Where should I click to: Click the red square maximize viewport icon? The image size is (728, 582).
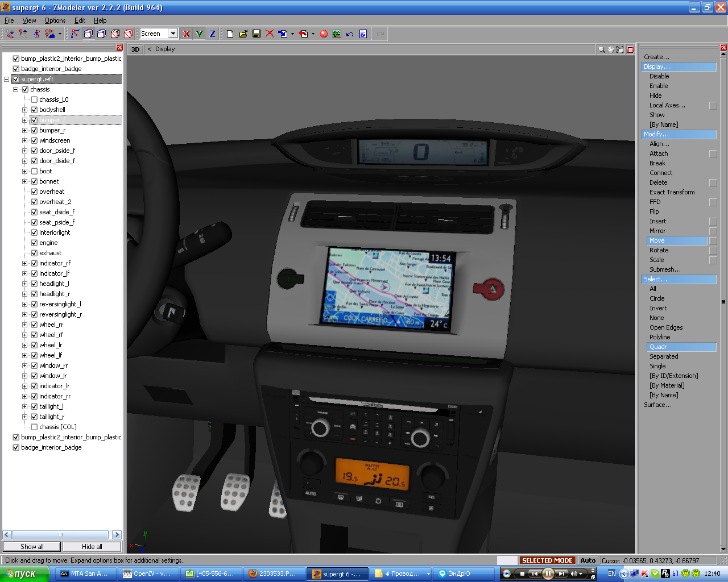(x=630, y=49)
